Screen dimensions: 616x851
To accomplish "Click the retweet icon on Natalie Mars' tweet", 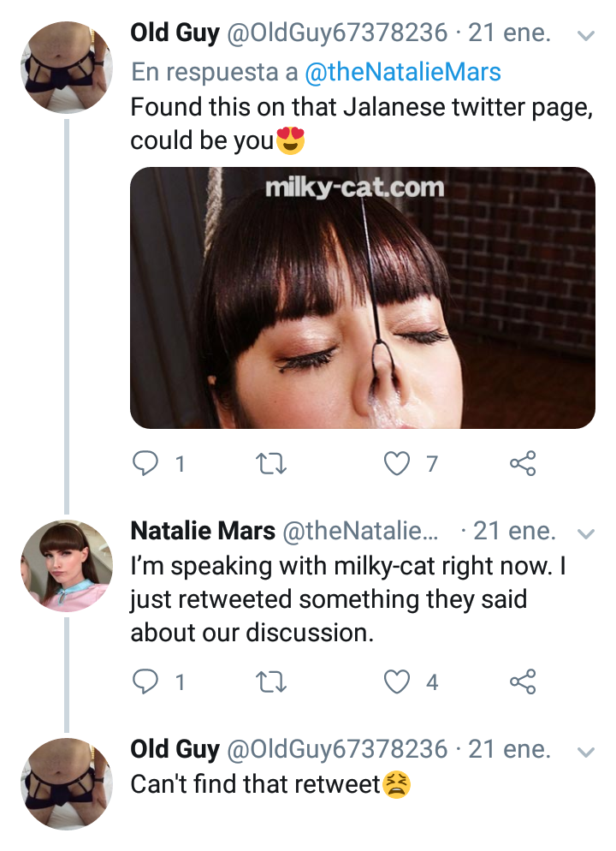I will pos(272,681).
